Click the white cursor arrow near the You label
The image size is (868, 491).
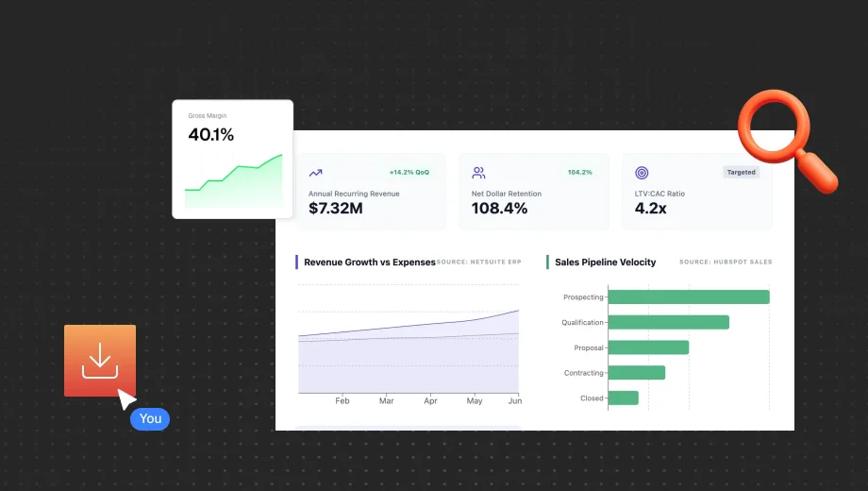coord(125,397)
